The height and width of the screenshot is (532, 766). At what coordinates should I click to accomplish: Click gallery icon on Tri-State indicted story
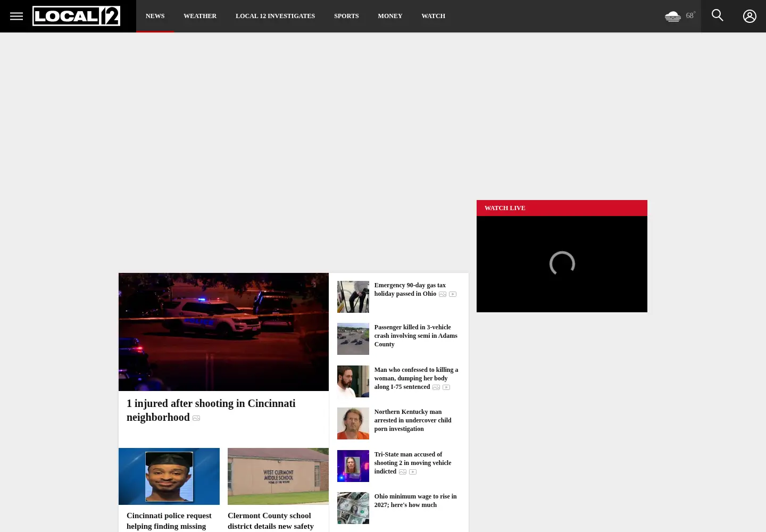(403, 472)
